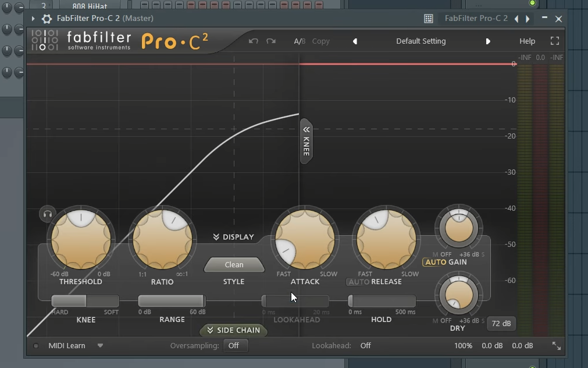Click MIDI Learn label
The height and width of the screenshot is (368, 588).
coord(67,346)
